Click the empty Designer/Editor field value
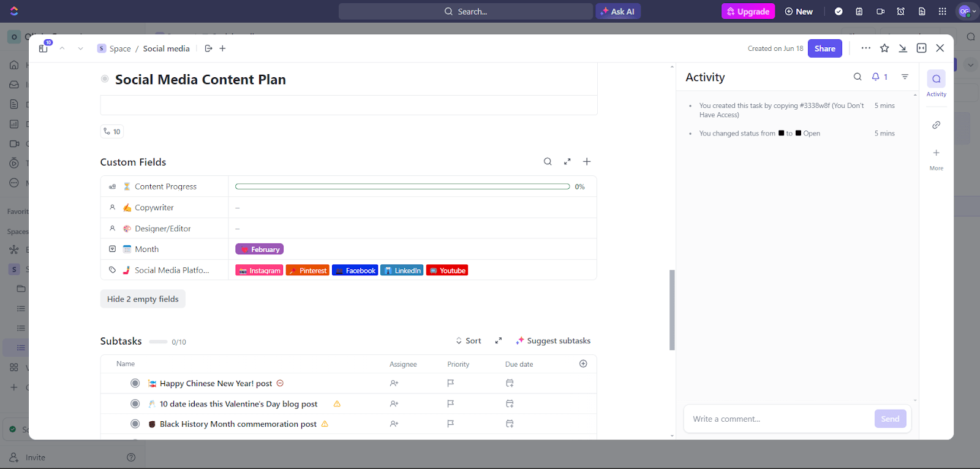This screenshot has height=469, width=980. point(412,228)
